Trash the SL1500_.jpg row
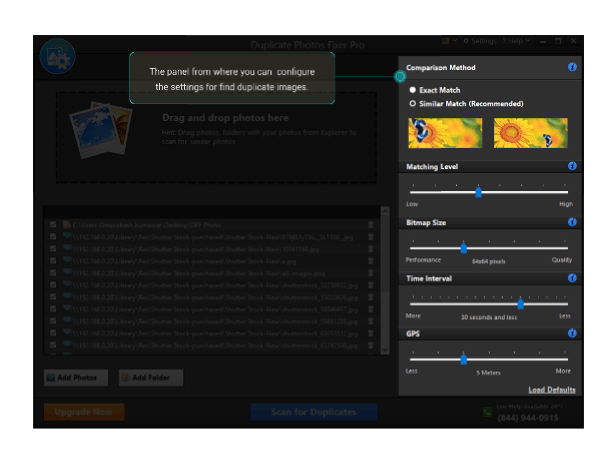This screenshot has height=453, width=603. pos(370,237)
